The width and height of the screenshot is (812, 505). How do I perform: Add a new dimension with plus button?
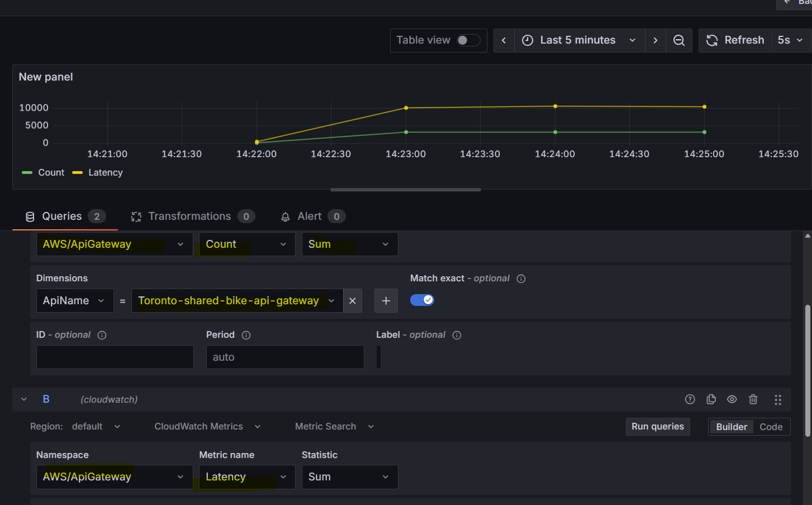pos(386,301)
